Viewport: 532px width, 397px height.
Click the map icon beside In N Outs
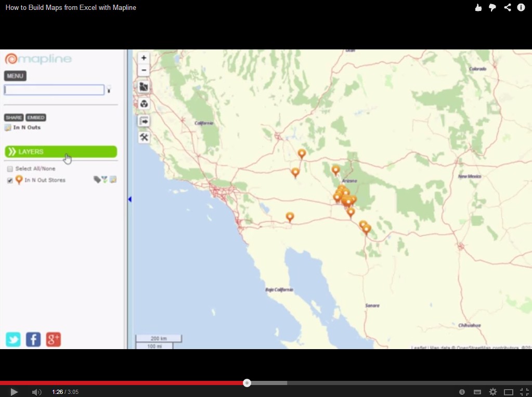pyautogui.click(x=8, y=127)
